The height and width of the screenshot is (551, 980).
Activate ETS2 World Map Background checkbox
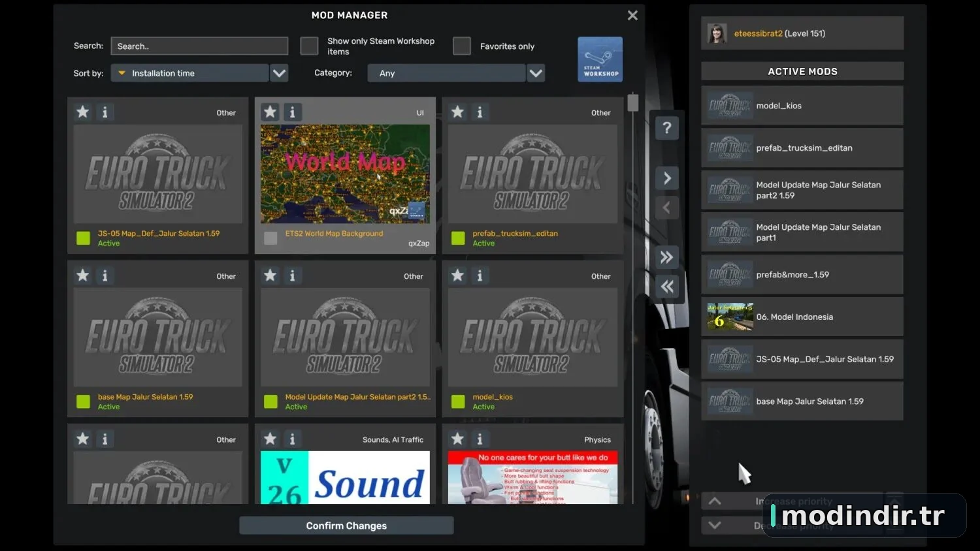(270, 238)
